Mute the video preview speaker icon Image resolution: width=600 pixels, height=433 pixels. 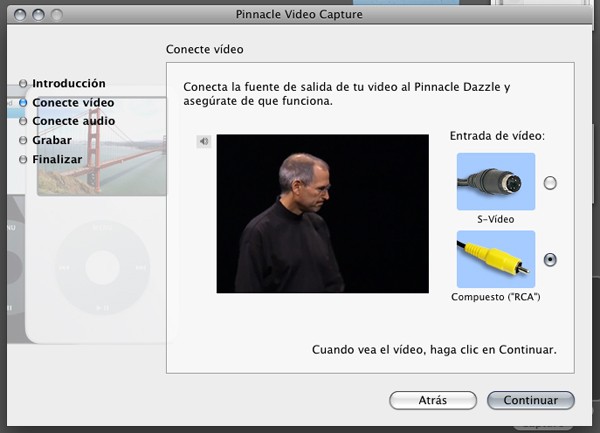204,142
